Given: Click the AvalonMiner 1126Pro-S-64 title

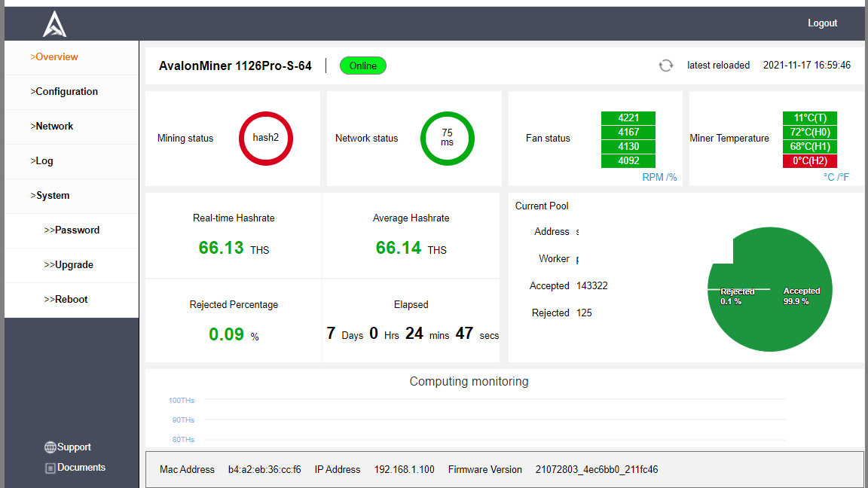Looking at the screenshot, I should [235, 66].
